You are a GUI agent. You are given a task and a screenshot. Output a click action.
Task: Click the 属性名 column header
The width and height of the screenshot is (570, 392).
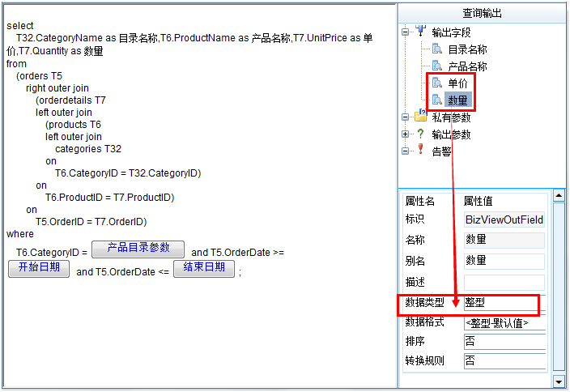click(x=420, y=201)
